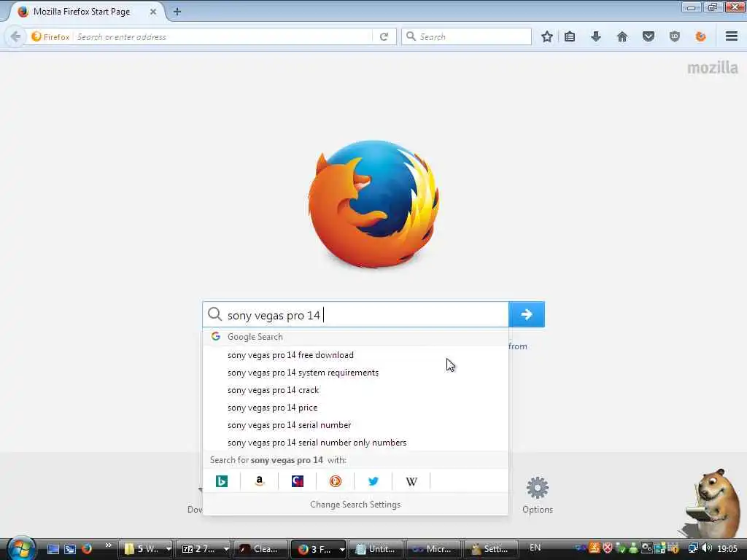This screenshot has width=747, height=560.
Task: Click the Pocket icon in toolbar
Action: [649, 36]
